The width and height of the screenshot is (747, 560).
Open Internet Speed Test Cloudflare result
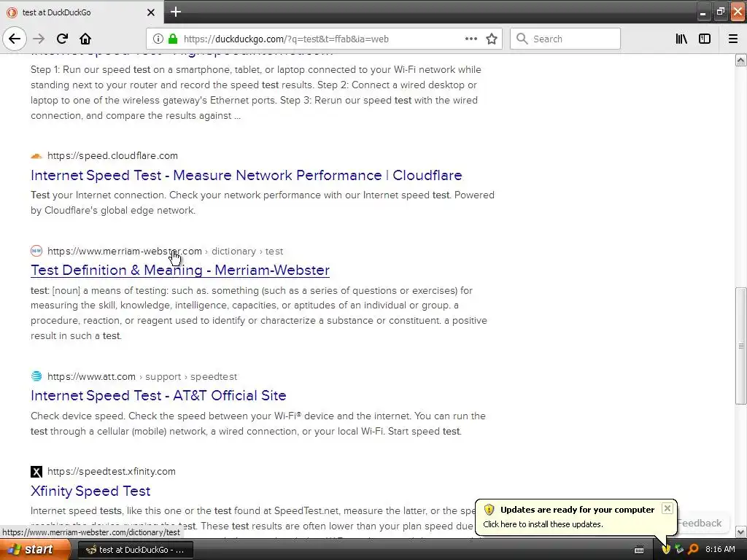tap(247, 175)
